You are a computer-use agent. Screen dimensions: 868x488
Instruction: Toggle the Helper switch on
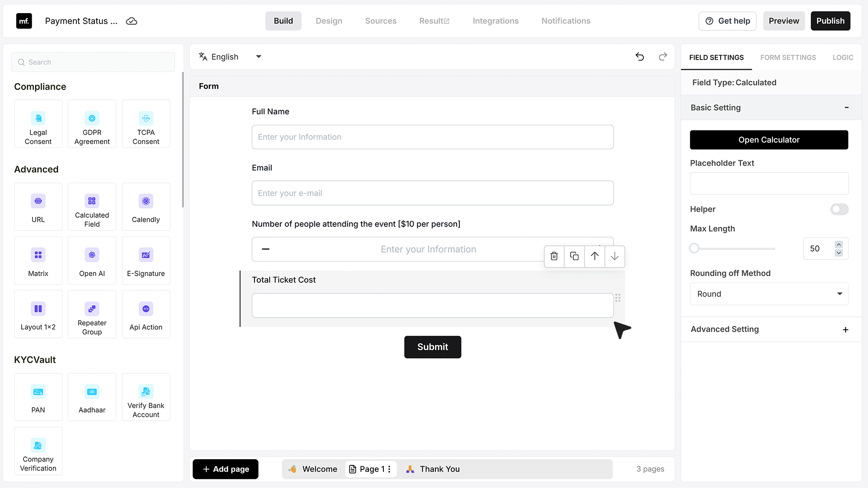coord(839,209)
